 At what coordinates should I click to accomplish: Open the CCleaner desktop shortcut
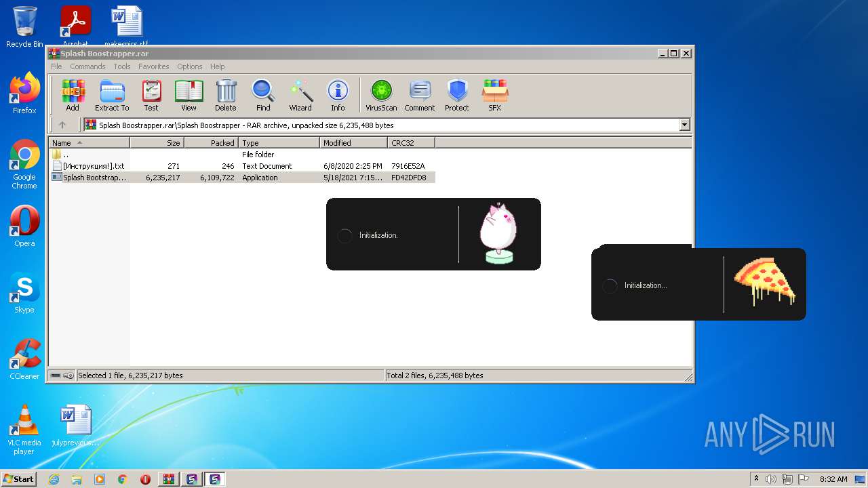click(24, 359)
